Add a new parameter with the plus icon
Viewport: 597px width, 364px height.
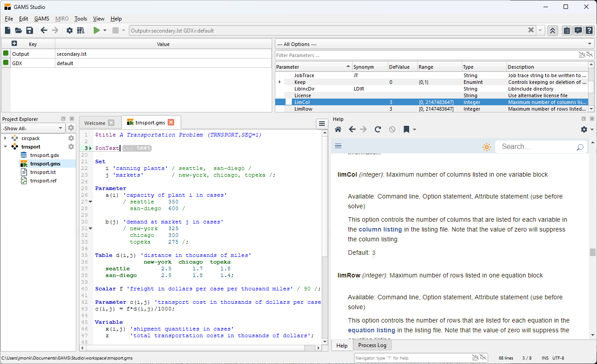click(x=14, y=44)
